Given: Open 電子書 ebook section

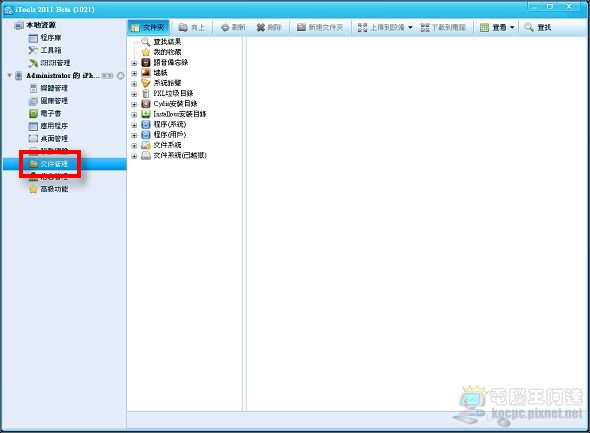Looking at the screenshot, I should click(x=45, y=113).
